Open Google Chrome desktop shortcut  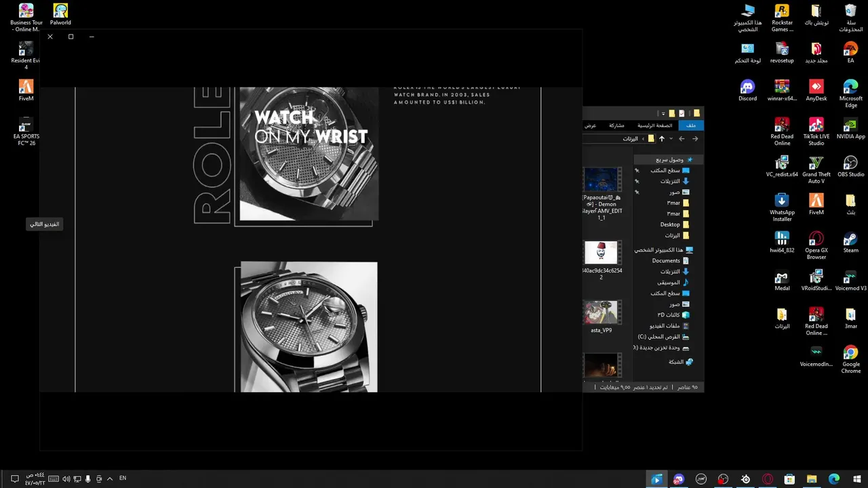[850, 359]
